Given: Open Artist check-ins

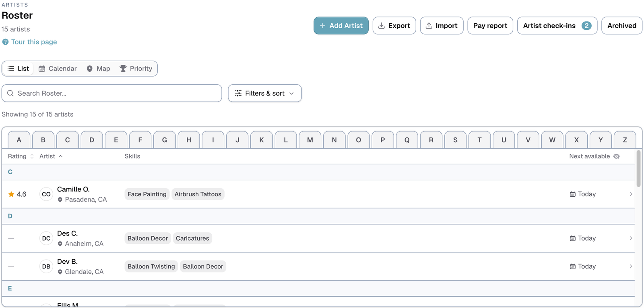Looking at the screenshot, I should pyautogui.click(x=557, y=25).
